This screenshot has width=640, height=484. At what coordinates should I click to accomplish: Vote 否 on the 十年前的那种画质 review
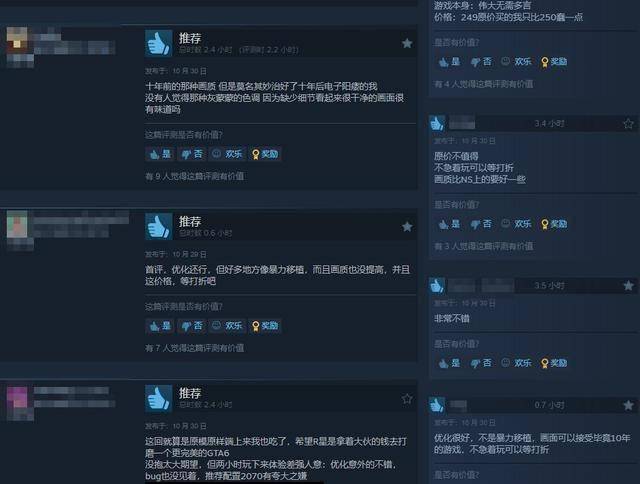tap(192, 154)
